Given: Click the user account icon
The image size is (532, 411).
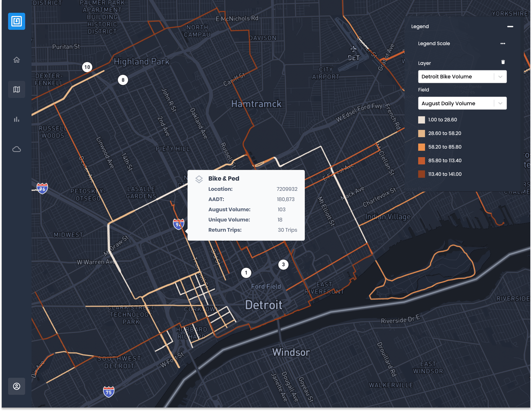Looking at the screenshot, I should click(16, 387).
